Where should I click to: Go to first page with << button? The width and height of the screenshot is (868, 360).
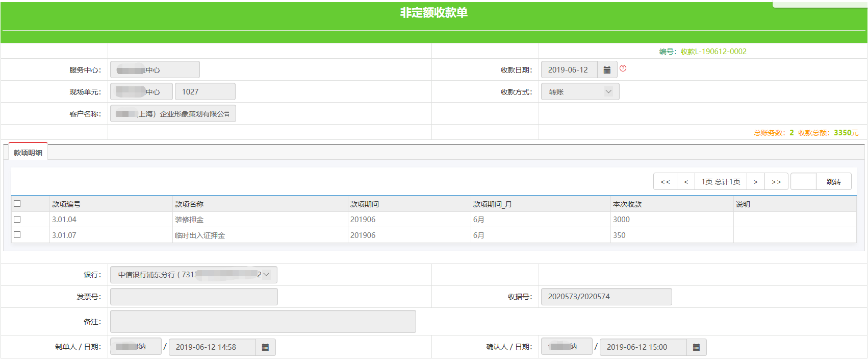coord(665,182)
